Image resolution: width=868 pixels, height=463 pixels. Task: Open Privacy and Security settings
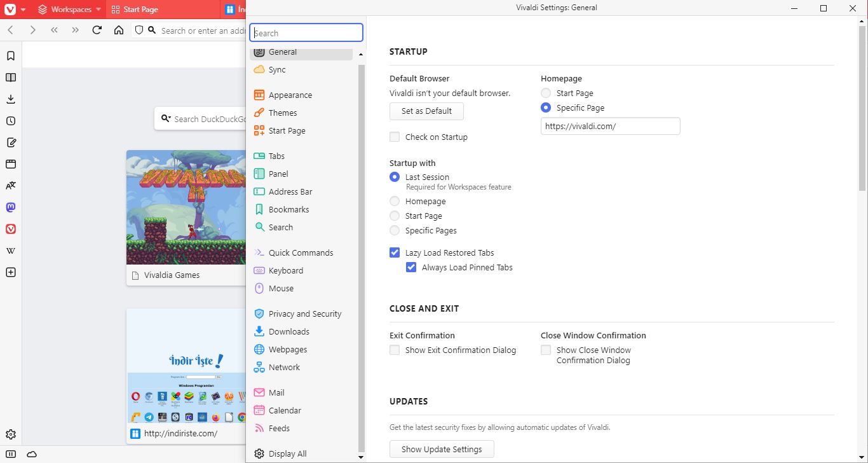coord(301,314)
